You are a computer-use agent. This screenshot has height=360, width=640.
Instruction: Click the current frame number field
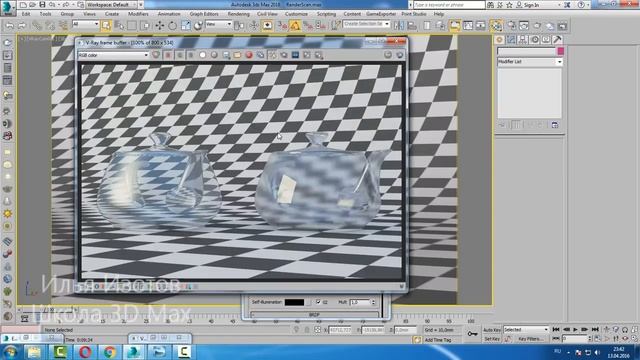pos(575,339)
